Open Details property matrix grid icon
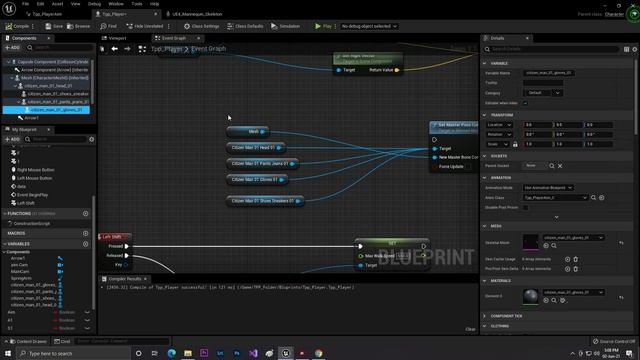Viewport: 640px width, 360px height. (626, 49)
